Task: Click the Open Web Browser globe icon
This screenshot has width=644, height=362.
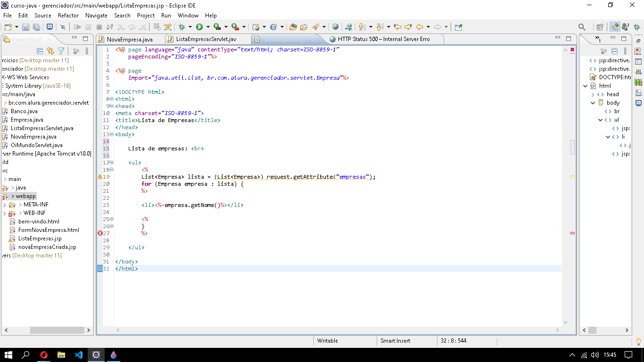Action: point(335,27)
